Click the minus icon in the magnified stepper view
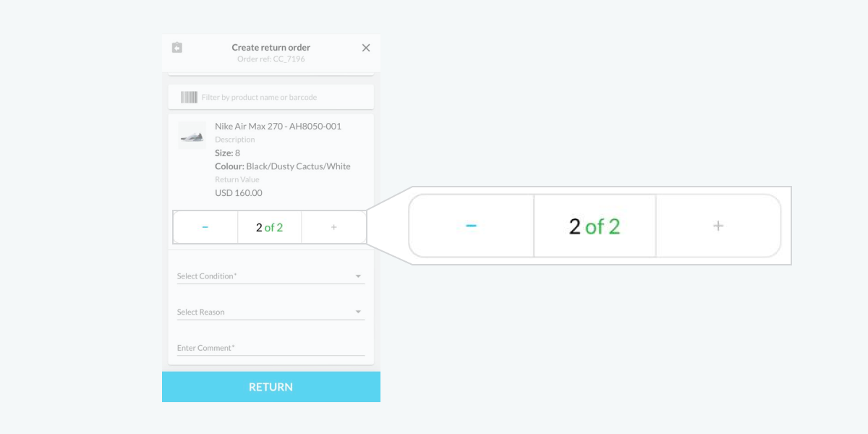The width and height of the screenshot is (868, 434). (471, 225)
